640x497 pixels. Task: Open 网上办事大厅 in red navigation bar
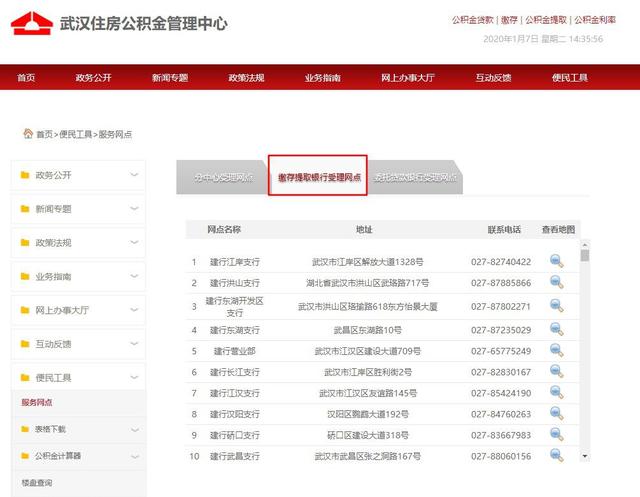(x=408, y=78)
